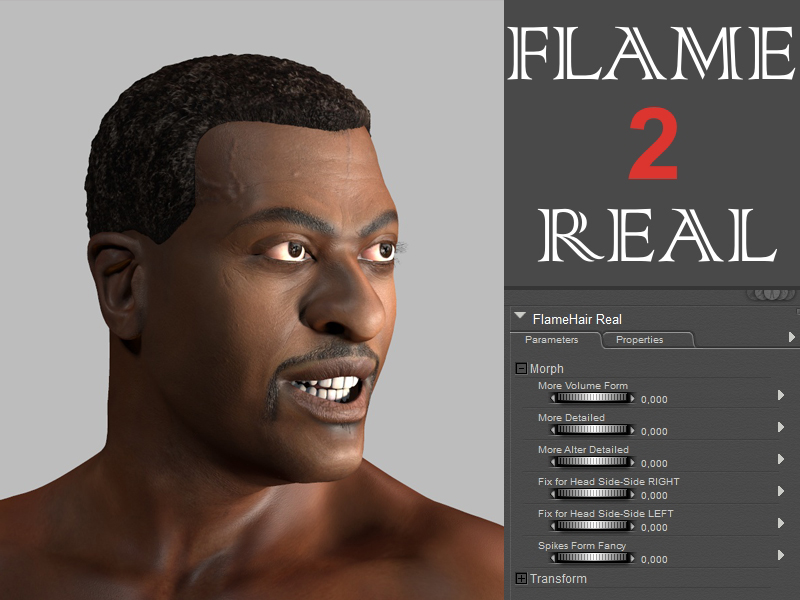Click the Spikes Form Fancy dial
800x600 pixels.
[x=592, y=558]
